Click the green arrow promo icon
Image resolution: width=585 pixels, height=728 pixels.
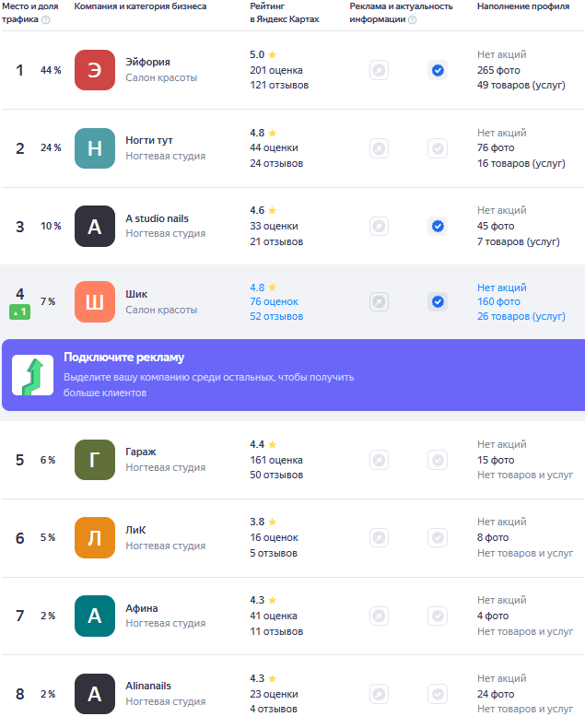(32, 375)
